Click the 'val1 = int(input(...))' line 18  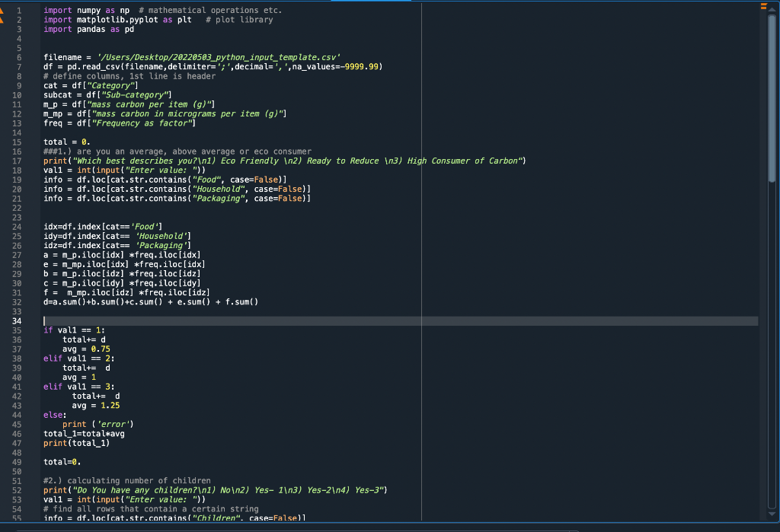(x=124, y=170)
